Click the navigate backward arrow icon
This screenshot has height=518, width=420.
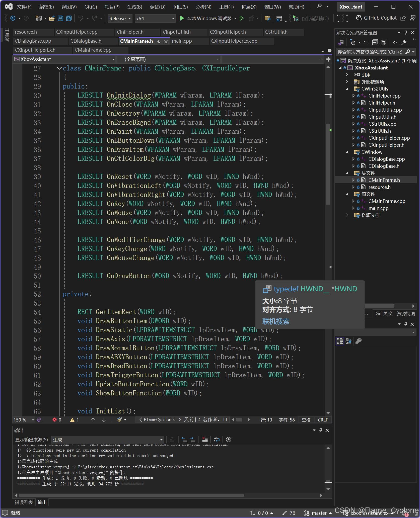(13, 18)
